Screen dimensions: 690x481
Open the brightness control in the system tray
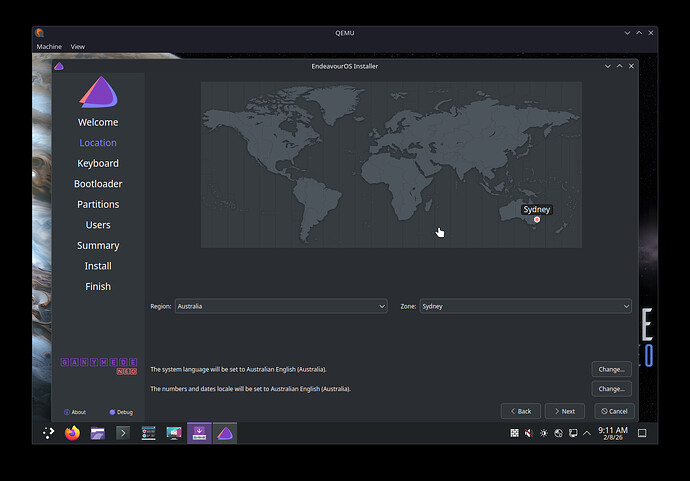click(x=543, y=433)
